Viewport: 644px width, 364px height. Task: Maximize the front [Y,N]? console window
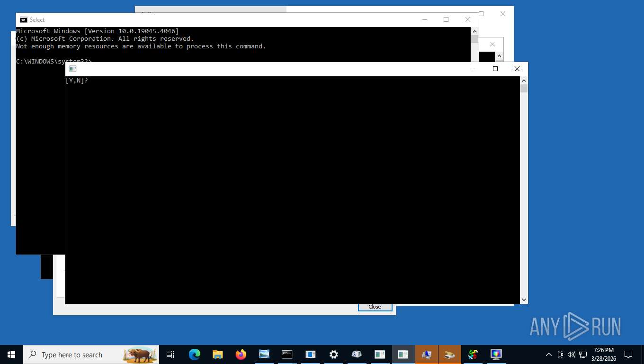click(x=495, y=69)
